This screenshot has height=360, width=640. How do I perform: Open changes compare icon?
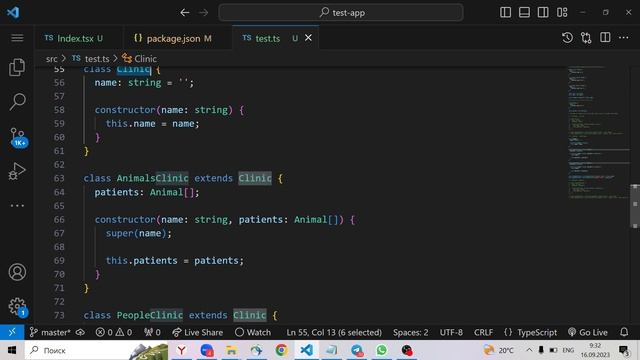click(586, 38)
